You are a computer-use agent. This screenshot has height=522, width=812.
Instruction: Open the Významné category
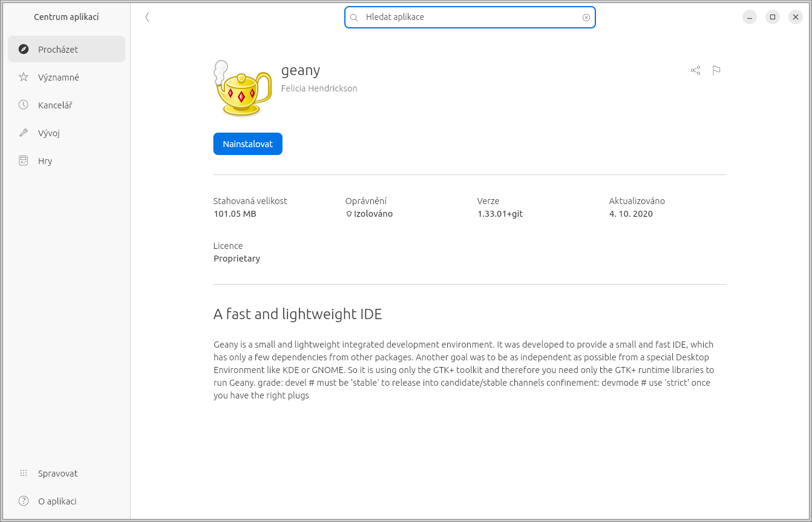point(67,78)
